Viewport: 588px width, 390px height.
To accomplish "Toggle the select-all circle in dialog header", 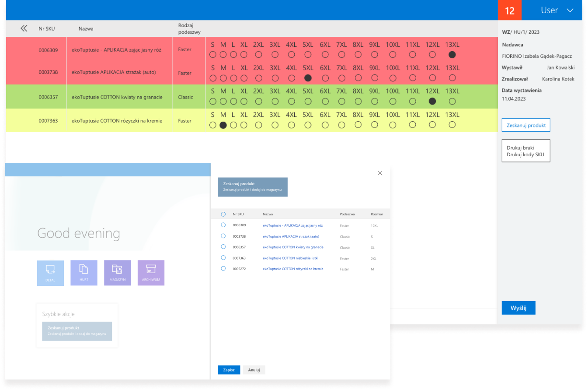I will click(x=223, y=214).
